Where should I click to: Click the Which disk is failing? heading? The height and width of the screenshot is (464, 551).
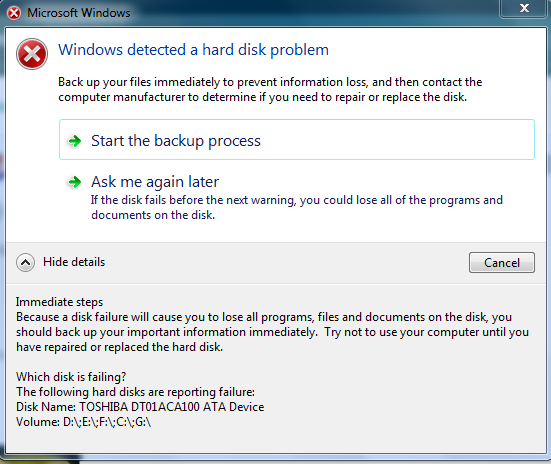(x=71, y=377)
